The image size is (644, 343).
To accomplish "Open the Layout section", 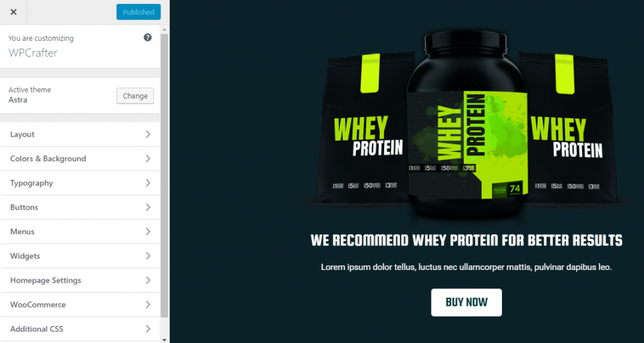I will (x=80, y=134).
